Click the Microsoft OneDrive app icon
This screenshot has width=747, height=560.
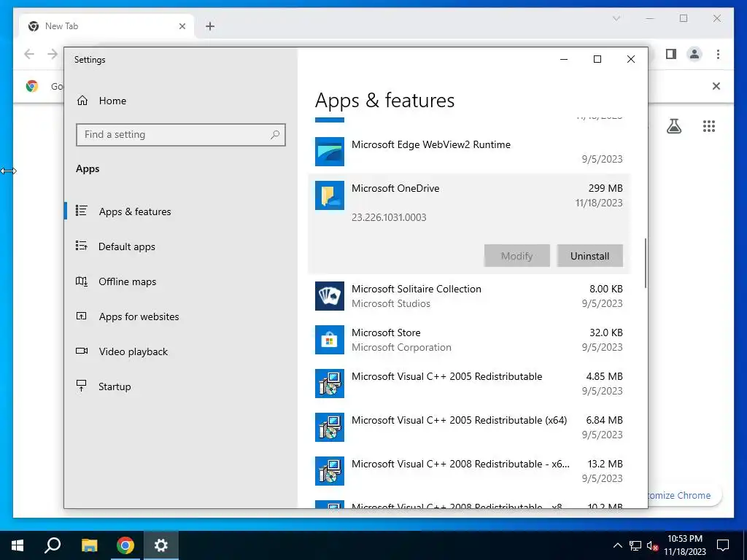point(329,195)
